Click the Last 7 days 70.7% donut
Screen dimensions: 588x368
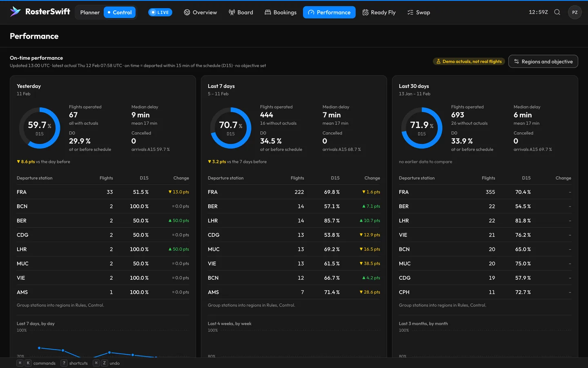tap(231, 128)
